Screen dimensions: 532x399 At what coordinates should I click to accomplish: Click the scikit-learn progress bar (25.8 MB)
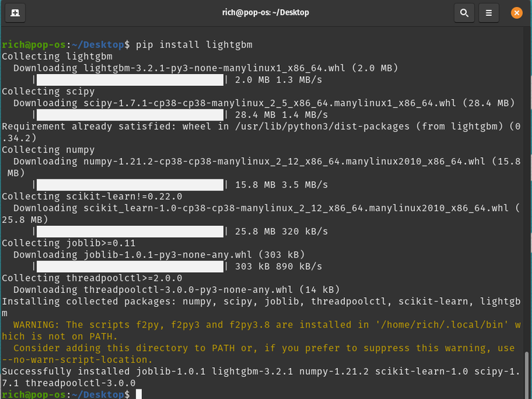130,231
